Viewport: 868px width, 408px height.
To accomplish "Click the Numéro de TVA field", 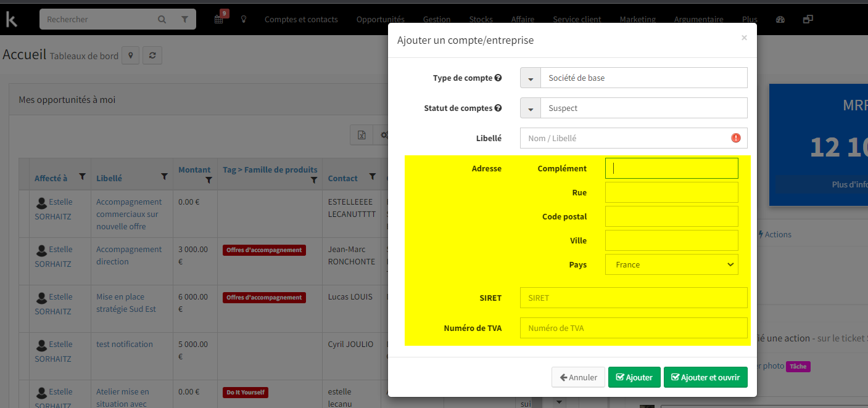I will (634, 328).
